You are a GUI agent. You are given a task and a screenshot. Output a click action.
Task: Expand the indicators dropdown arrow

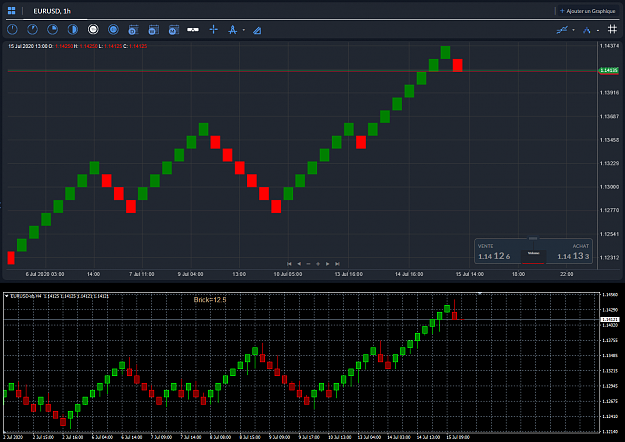click(x=573, y=30)
